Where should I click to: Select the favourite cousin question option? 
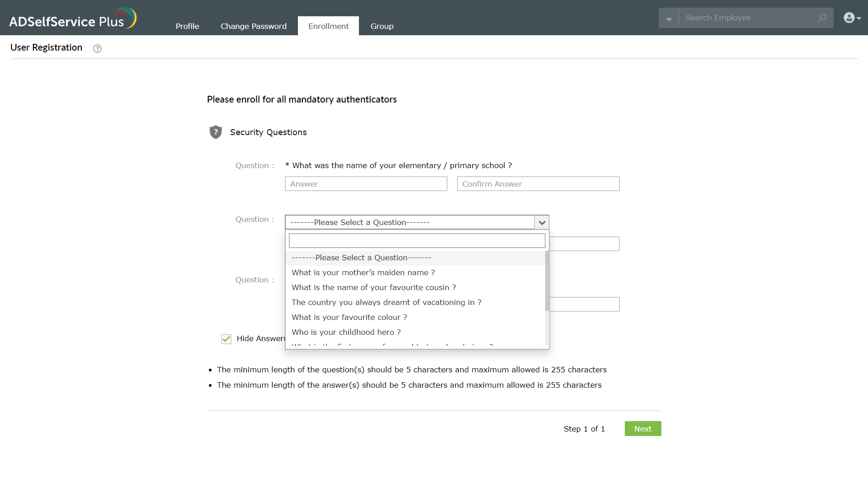pyautogui.click(x=373, y=287)
